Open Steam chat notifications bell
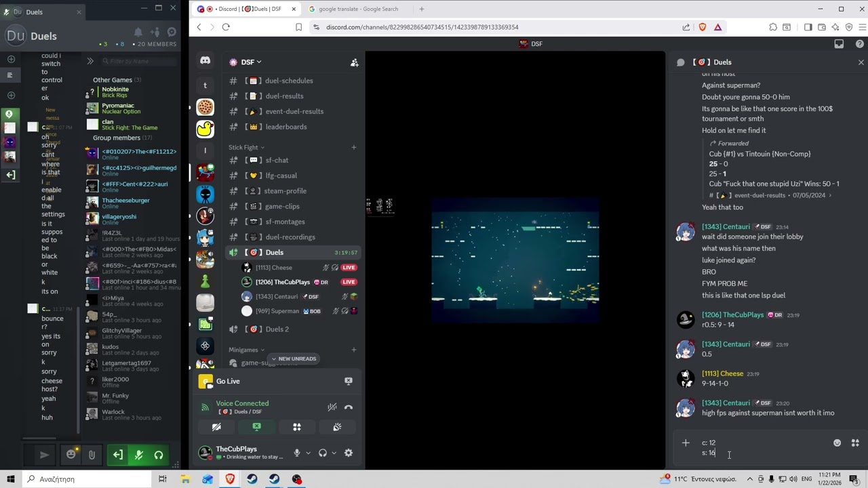The width and height of the screenshot is (868, 488). pyautogui.click(x=138, y=32)
